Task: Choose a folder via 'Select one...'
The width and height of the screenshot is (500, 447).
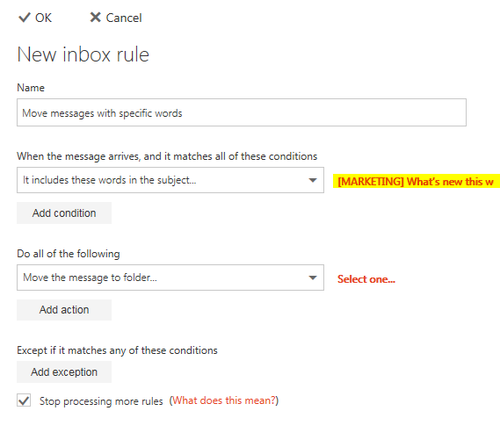Action: point(366,279)
